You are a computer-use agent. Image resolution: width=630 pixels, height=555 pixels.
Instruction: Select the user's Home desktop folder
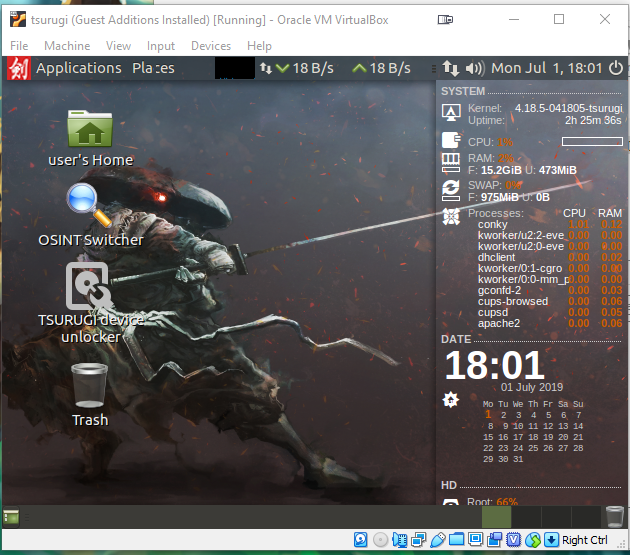90,138
